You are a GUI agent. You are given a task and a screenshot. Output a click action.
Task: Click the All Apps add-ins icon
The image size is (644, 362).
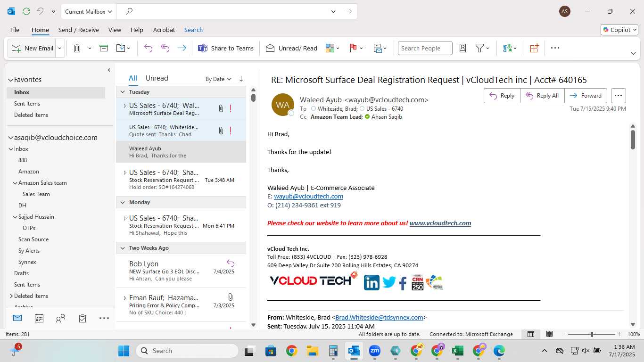click(534, 48)
